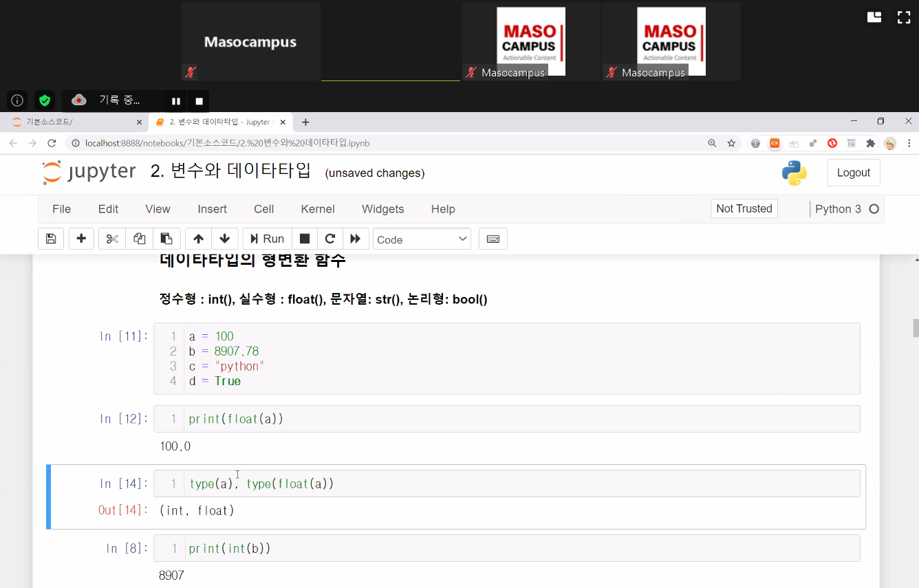This screenshot has height=588, width=919.
Task: Paste cells below using the toolbar icon
Action: pos(166,239)
